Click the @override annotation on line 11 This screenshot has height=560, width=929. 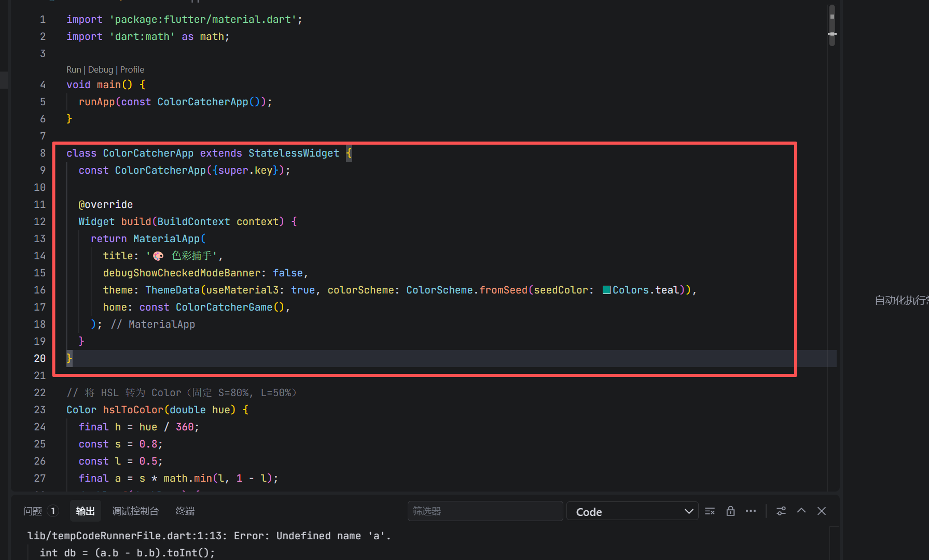click(106, 204)
